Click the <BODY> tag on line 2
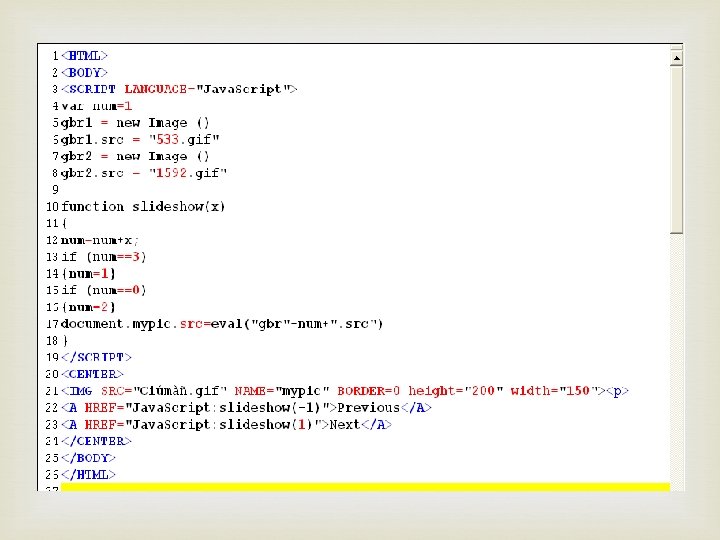The image size is (720, 540). coord(84,73)
